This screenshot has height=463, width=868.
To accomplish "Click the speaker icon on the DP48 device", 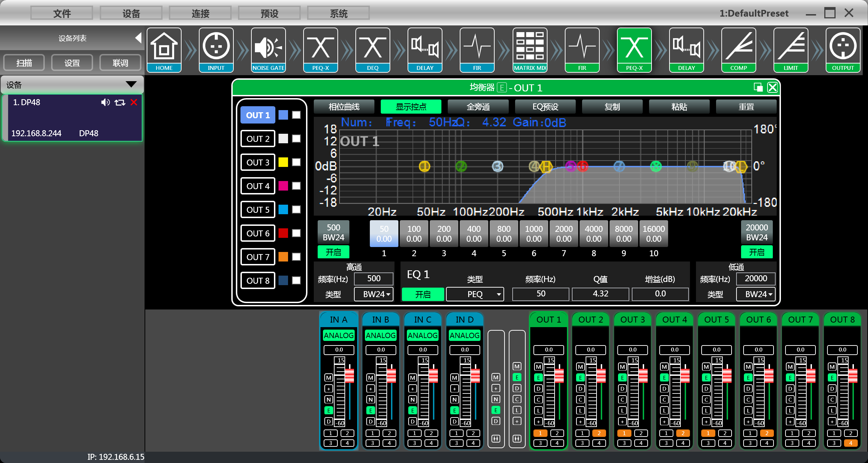I will tap(105, 102).
